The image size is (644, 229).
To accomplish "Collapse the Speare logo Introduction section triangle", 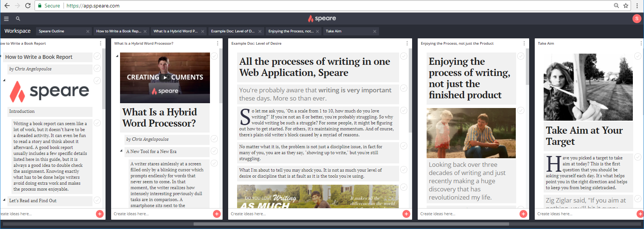I will pos(4,80).
